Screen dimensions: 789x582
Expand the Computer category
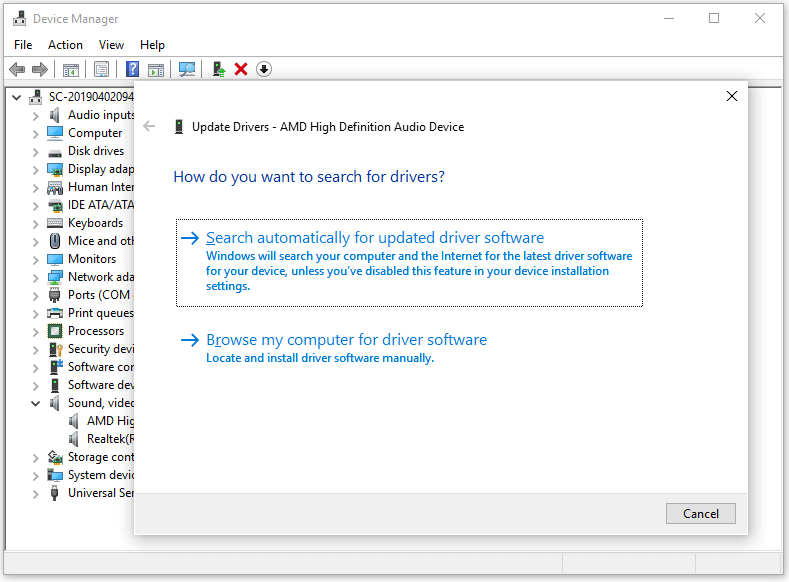[x=35, y=134]
